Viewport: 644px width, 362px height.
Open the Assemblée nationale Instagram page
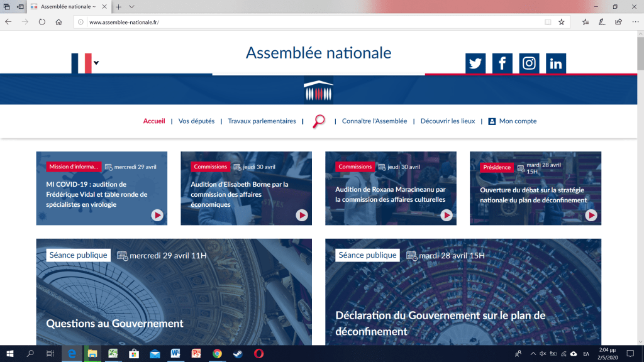(x=529, y=63)
